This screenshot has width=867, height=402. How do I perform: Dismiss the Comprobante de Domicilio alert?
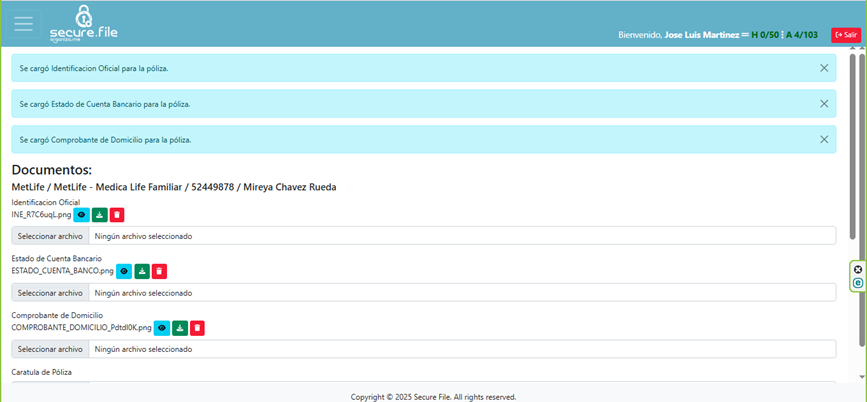(824, 140)
